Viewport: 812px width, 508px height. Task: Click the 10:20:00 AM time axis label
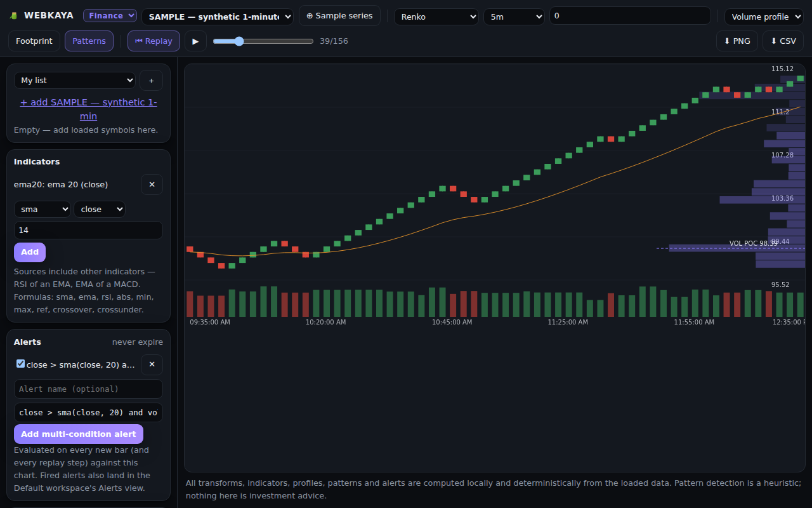coord(326,322)
